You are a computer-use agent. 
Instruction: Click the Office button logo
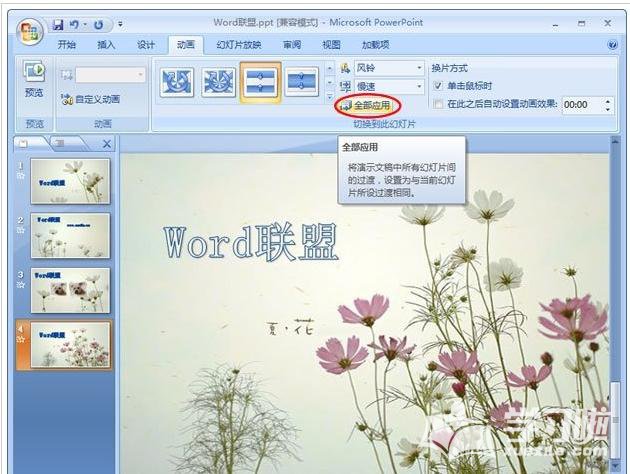[30, 32]
